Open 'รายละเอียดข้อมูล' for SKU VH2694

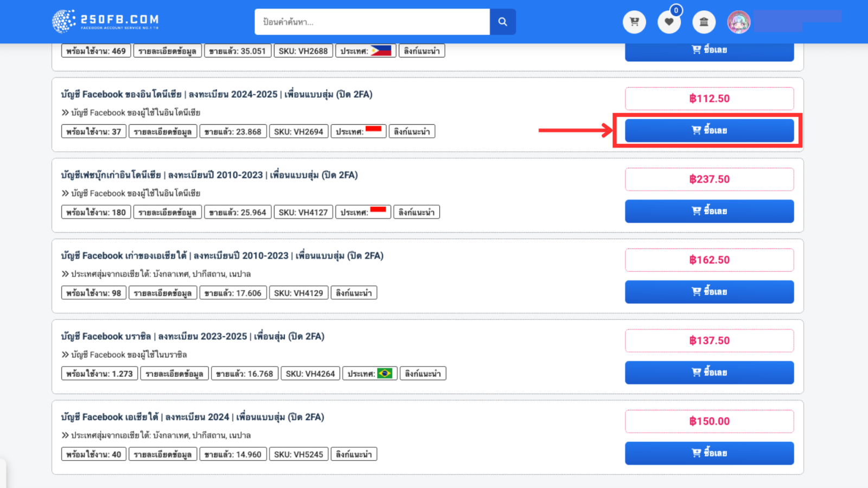point(163,132)
